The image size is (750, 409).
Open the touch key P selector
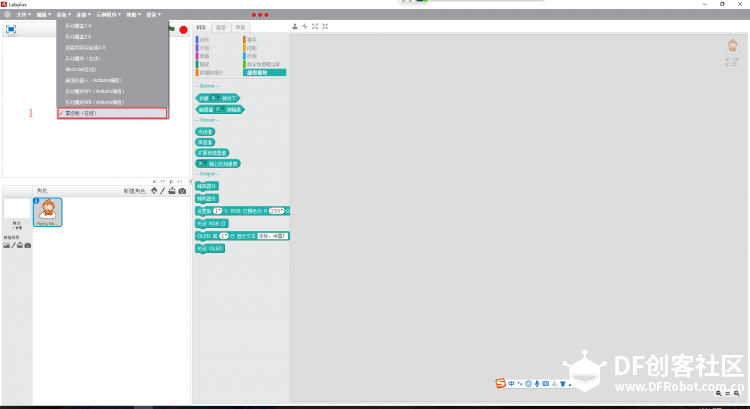click(219, 110)
